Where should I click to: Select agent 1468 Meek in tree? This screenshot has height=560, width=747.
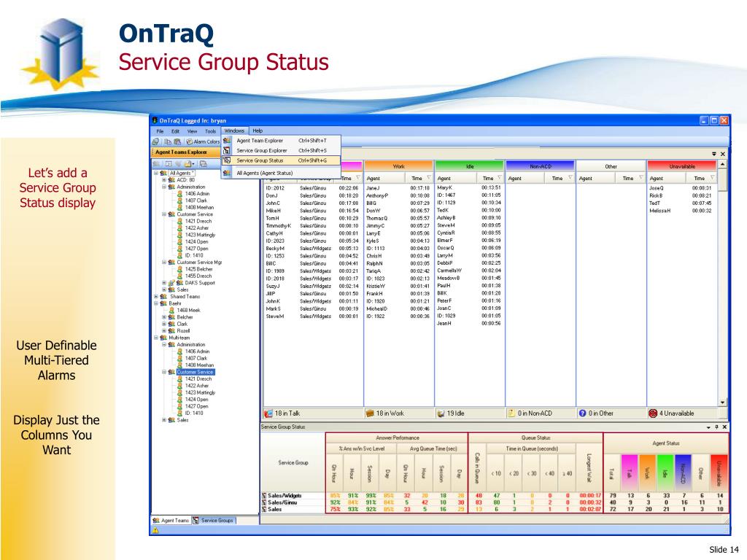click(x=189, y=310)
